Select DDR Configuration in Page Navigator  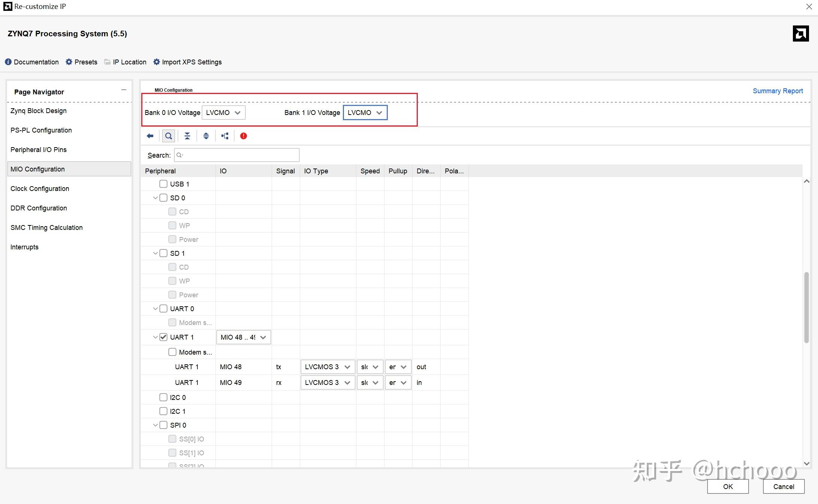pos(39,208)
